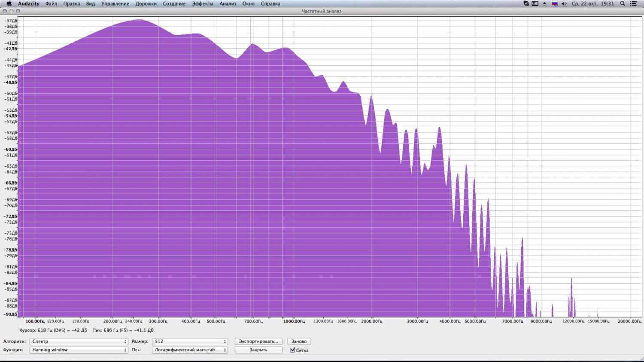Click the volume speaker icon

[564, 3]
